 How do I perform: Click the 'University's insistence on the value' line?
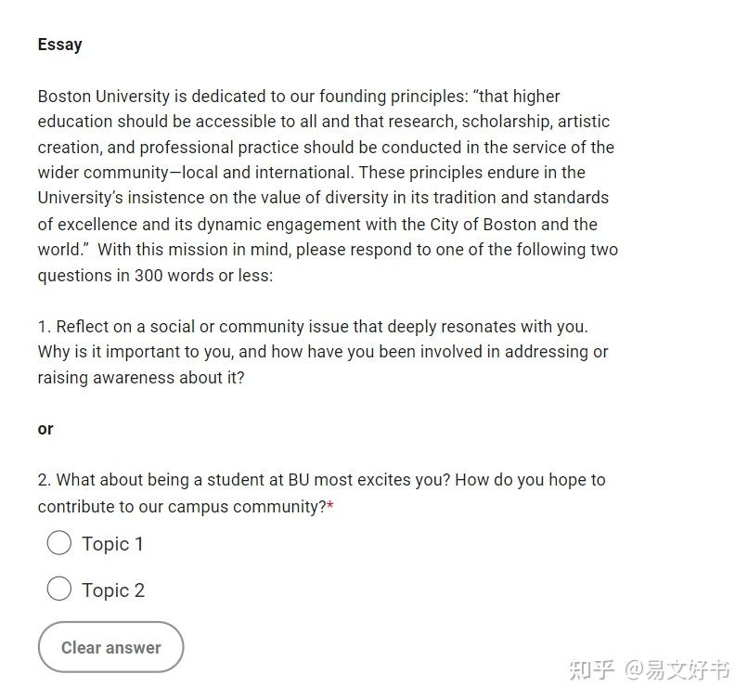point(324,198)
